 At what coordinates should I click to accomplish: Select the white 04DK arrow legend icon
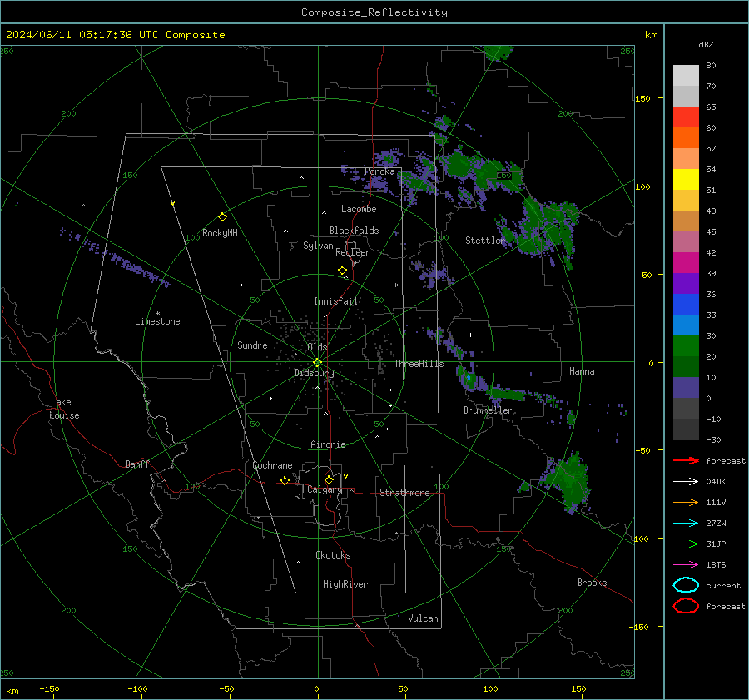[686, 482]
